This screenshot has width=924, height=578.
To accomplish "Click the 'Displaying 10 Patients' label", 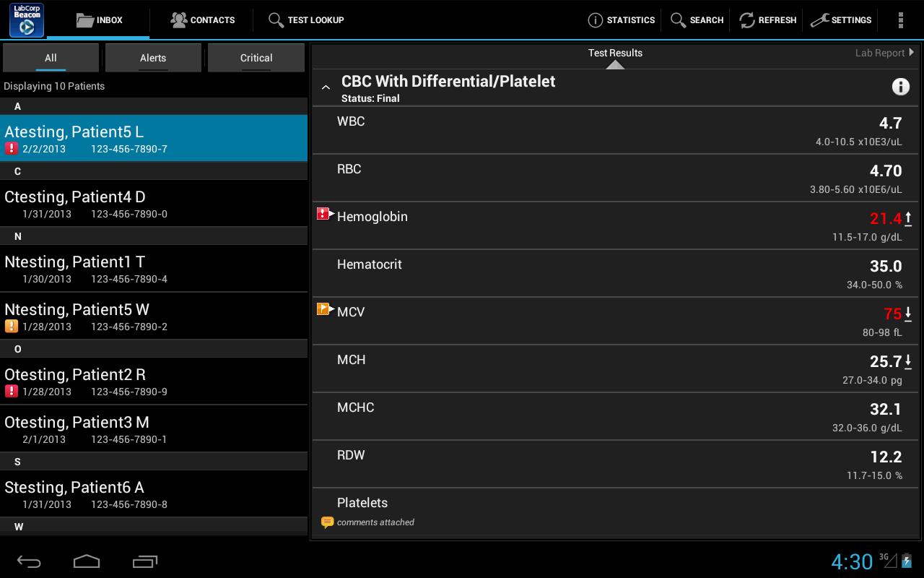I will coord(54,86).
